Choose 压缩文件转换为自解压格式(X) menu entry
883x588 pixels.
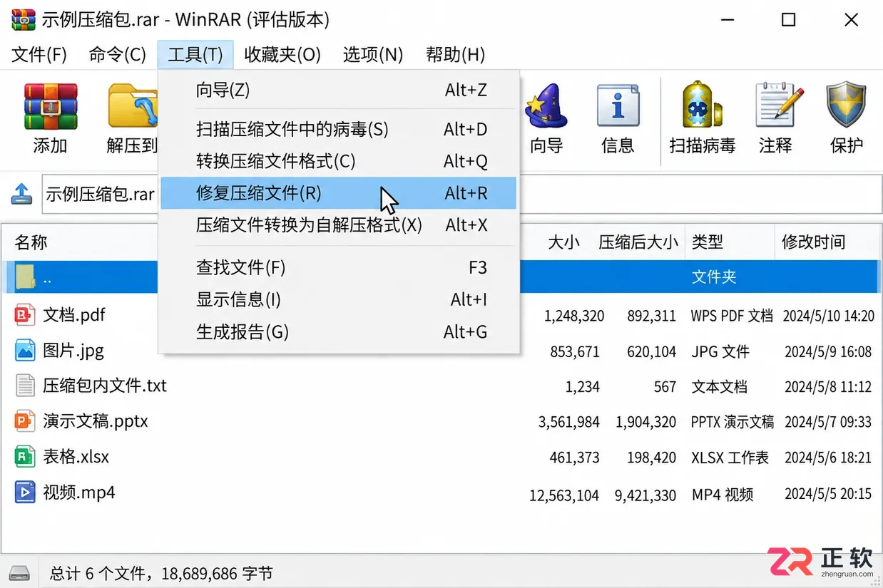338,225
